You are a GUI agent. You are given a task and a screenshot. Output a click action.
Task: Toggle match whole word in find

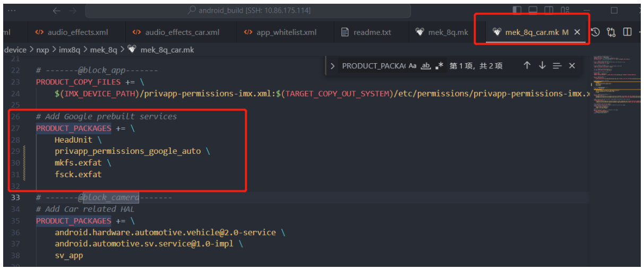(426, 66)
